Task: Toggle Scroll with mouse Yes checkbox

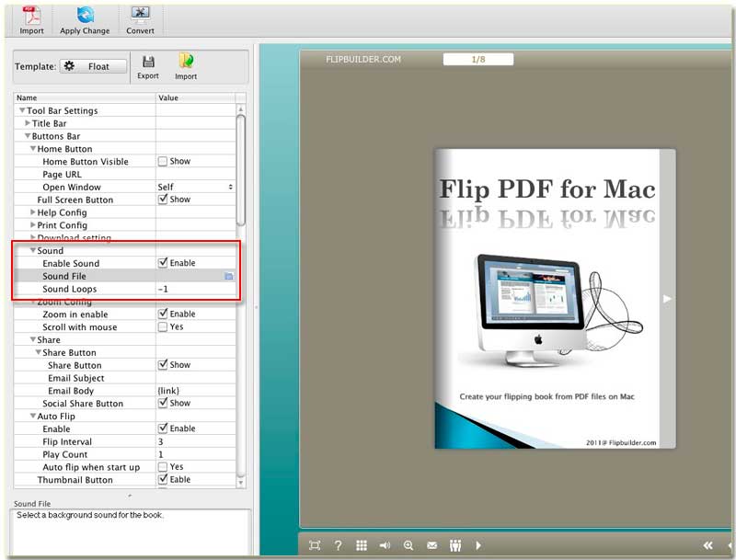Action: coord(163,326)
